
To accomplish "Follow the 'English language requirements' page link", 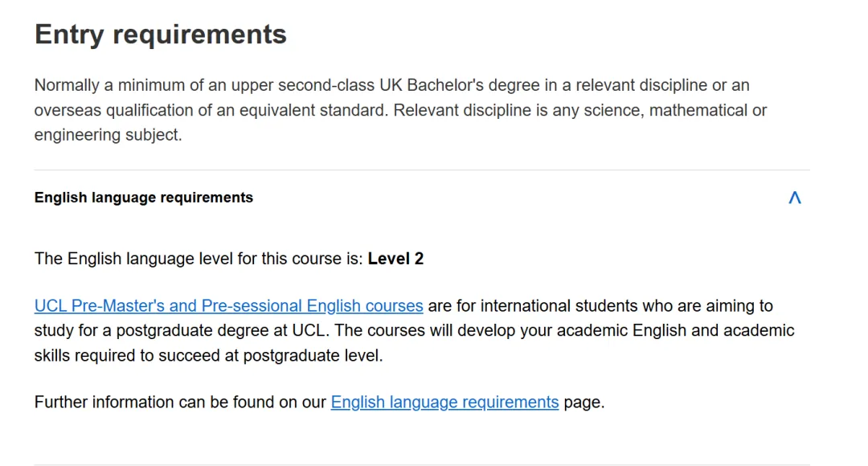I will point(444,402).
